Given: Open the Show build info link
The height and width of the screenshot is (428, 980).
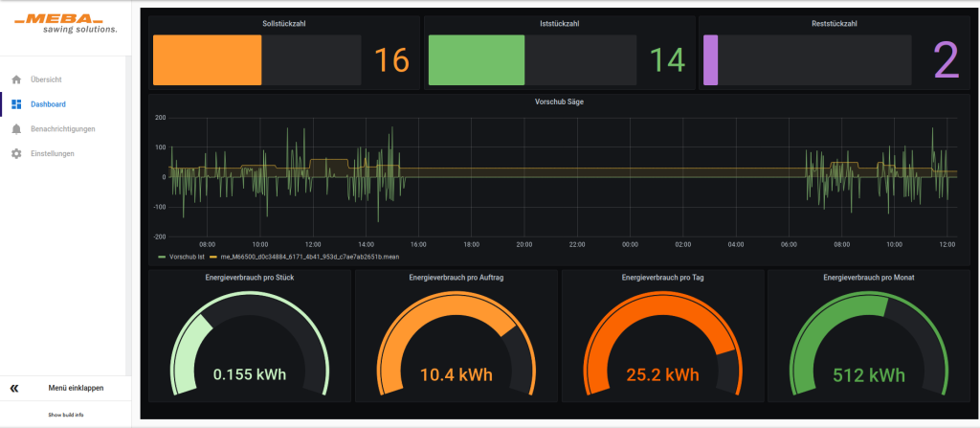Looking at the screenshot, I should tap(66, 415).
